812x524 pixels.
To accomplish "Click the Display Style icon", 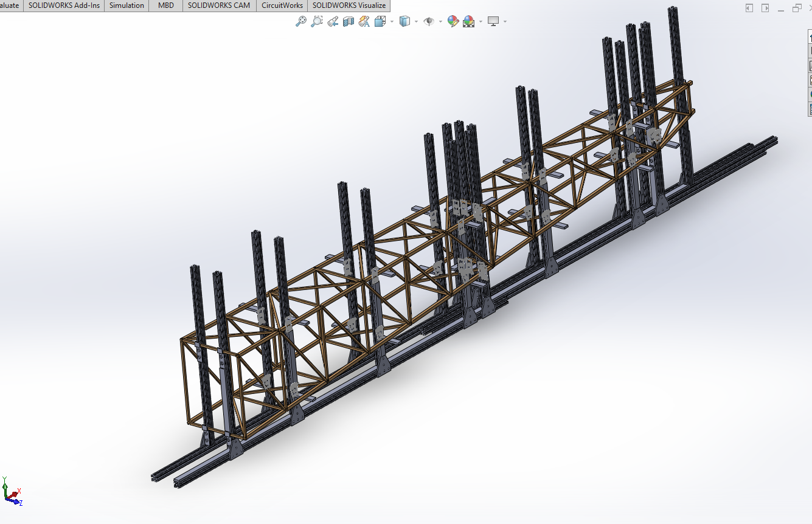I will click(404, 21).
